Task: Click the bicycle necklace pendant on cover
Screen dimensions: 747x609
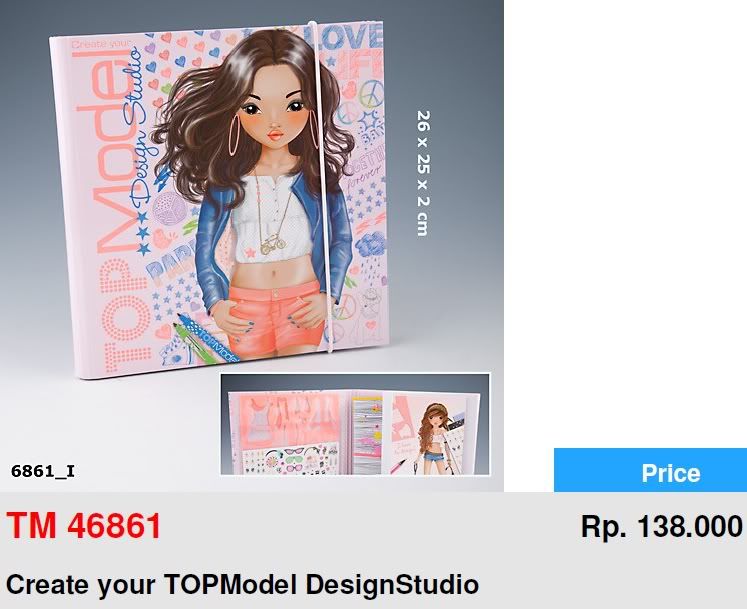Action: (x=273, y=244)
